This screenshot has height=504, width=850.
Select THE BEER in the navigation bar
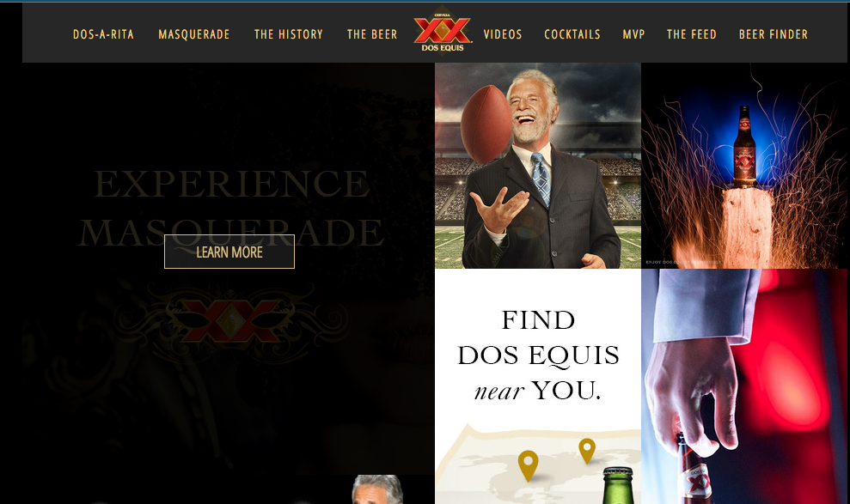point(372,34)
